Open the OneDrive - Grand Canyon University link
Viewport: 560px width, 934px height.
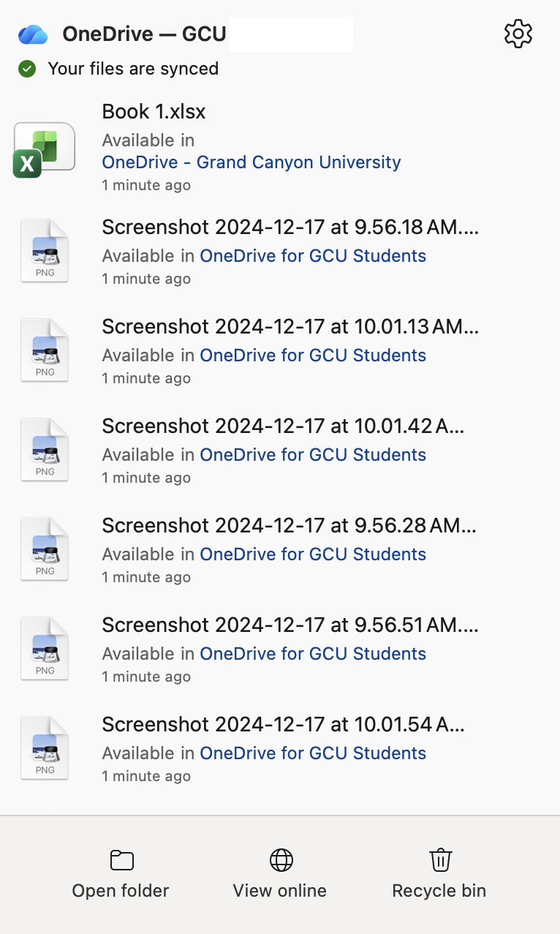tap(251, 162)
